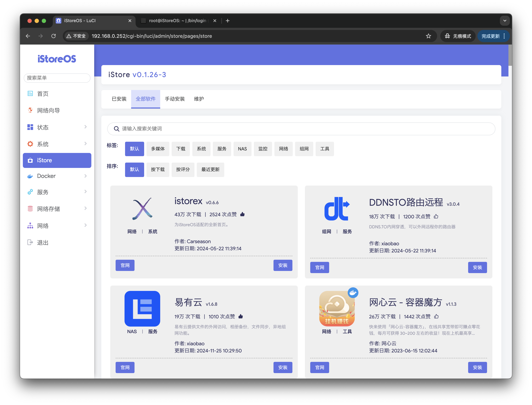Click the 网络存储 storage disk icon
This screenshot has height=405, width=532.
point(30,209)
